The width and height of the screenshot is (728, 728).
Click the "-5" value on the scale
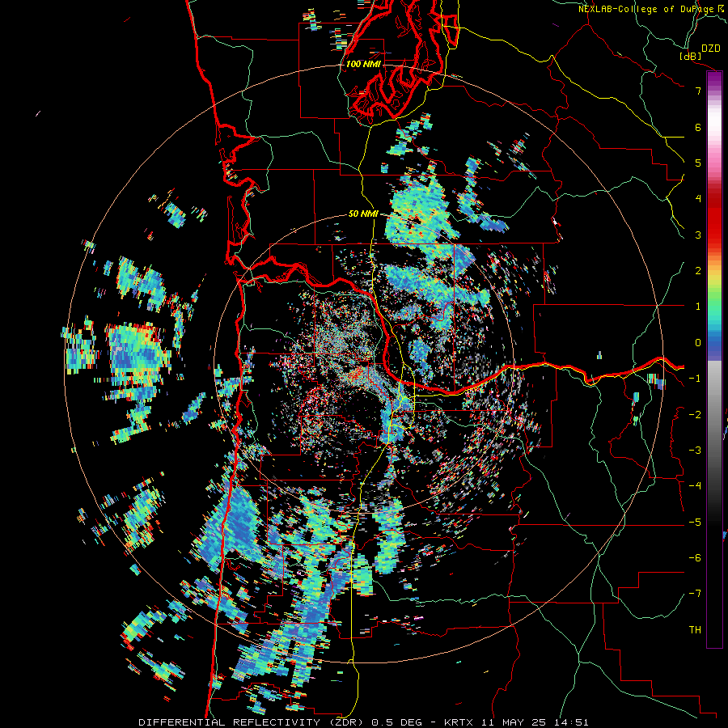(x=695, y=523)
